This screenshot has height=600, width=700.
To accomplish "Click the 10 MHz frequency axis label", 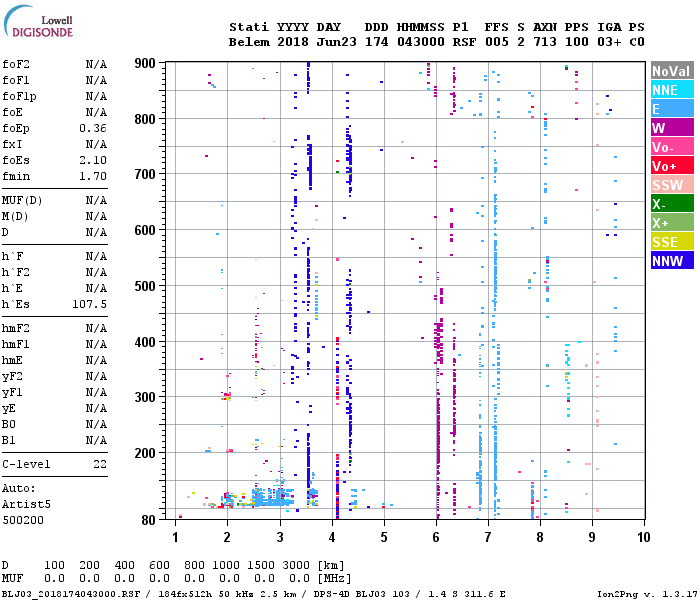I will [x=644, y=538].
